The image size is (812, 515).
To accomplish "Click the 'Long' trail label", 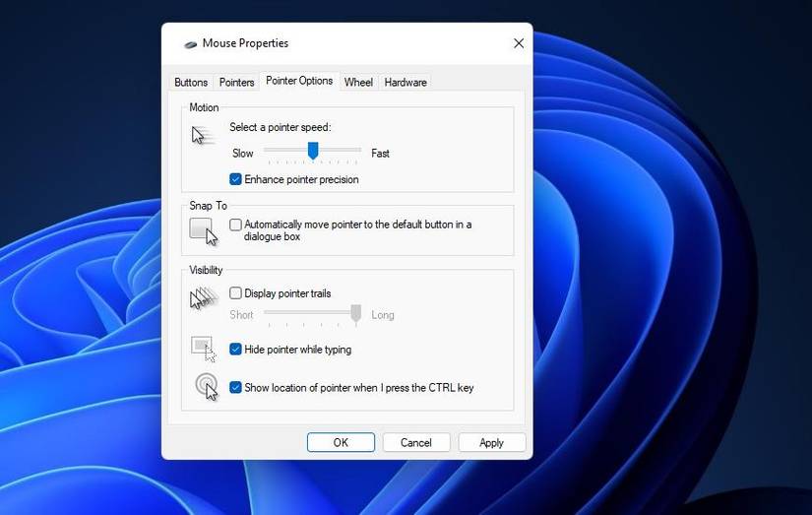I will 383,315.
